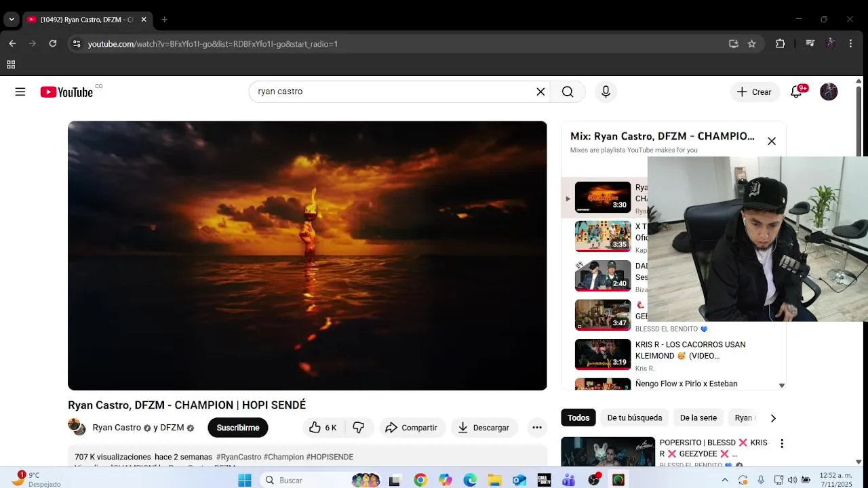
Task: Open the browser profile avatar
Action: pos(830,43)
